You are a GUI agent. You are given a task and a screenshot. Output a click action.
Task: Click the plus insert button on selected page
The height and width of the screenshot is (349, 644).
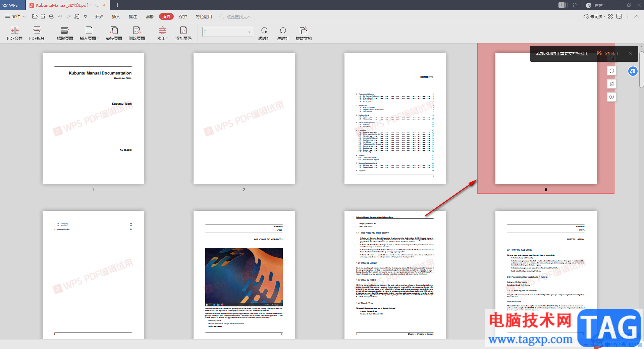click(612, 97)
